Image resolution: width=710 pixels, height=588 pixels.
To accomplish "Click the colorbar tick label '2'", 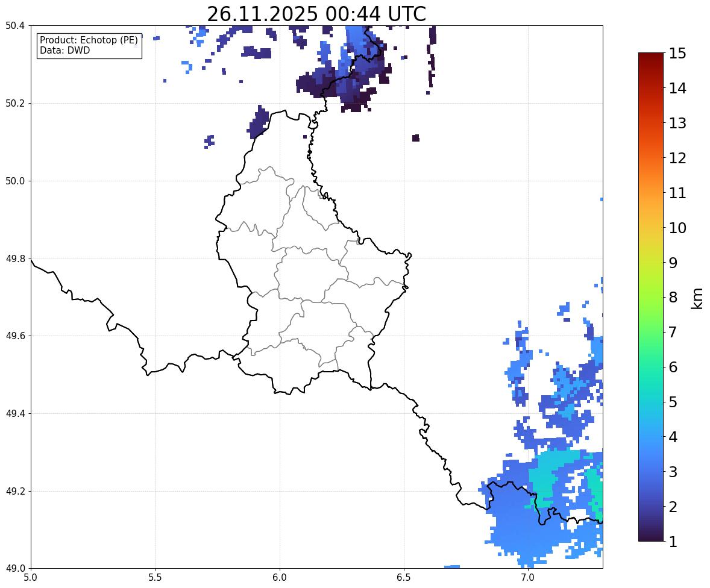I will pos(673,507).
